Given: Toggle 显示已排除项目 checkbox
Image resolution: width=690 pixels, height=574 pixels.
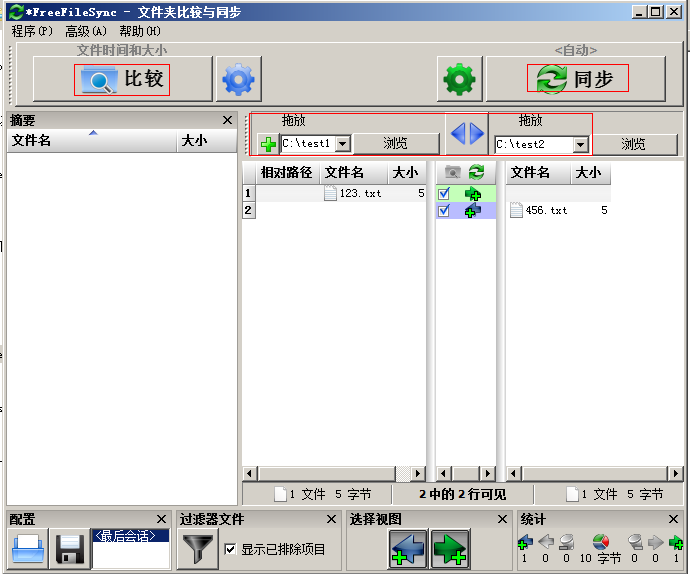Looking at the screenshot, I should click(230, 549).
